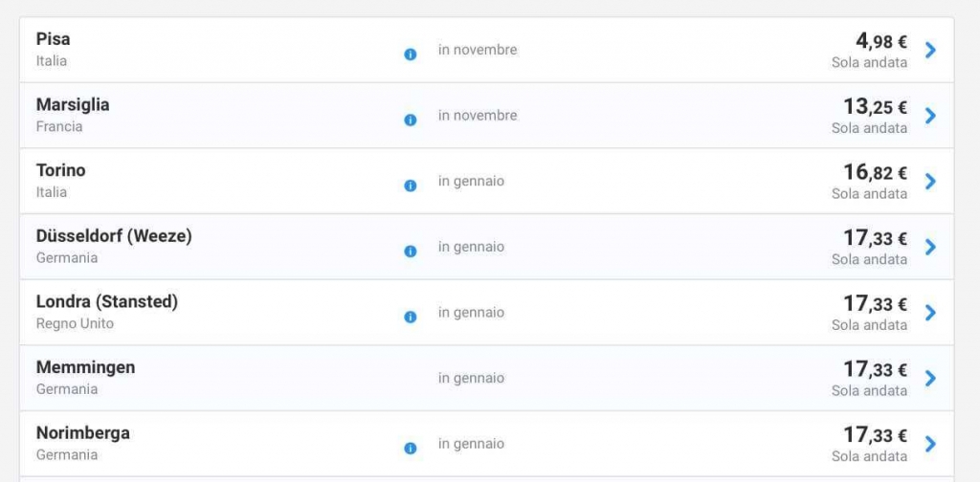The height and width of the screenshot is (482, 980).
Task: Show info for Norimberga flight
Action: point(411,449)
